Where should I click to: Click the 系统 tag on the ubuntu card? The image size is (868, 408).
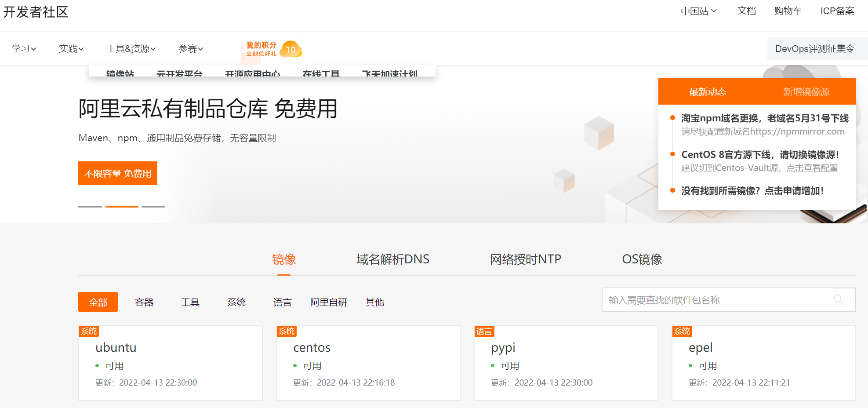[89, 331]
